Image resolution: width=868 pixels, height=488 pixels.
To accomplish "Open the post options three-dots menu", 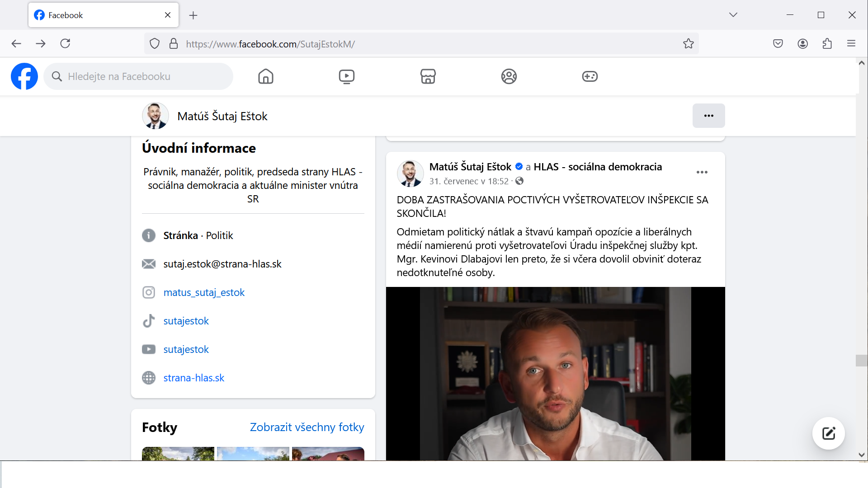I will [x=702, y=172].
